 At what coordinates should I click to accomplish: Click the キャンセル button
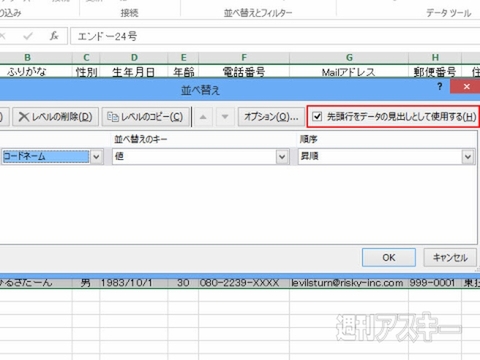(x=450, y=257)
